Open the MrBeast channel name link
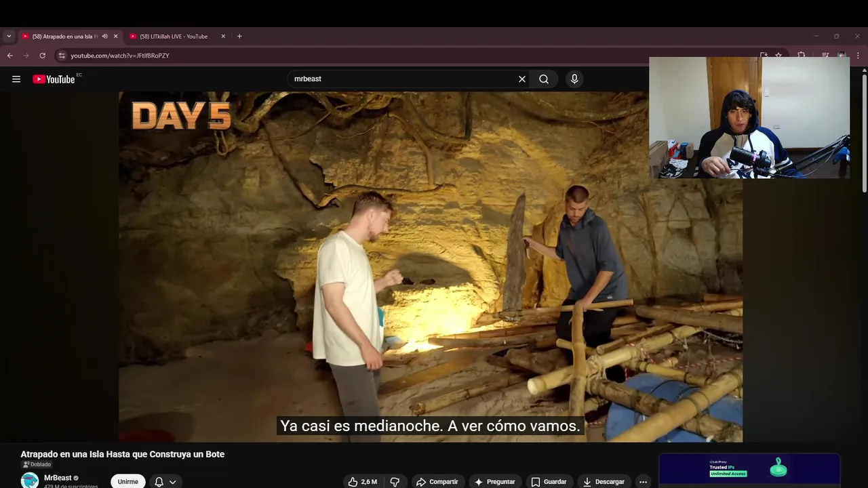This screenshot has height=488, width=868. (58, 478)
